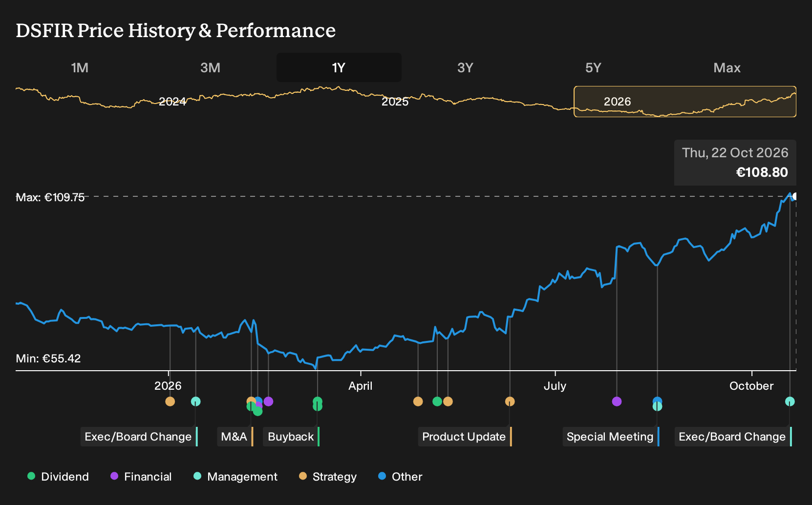Open the 3Y range tab
Screen dimensions: 812x505
coord(465,67)
